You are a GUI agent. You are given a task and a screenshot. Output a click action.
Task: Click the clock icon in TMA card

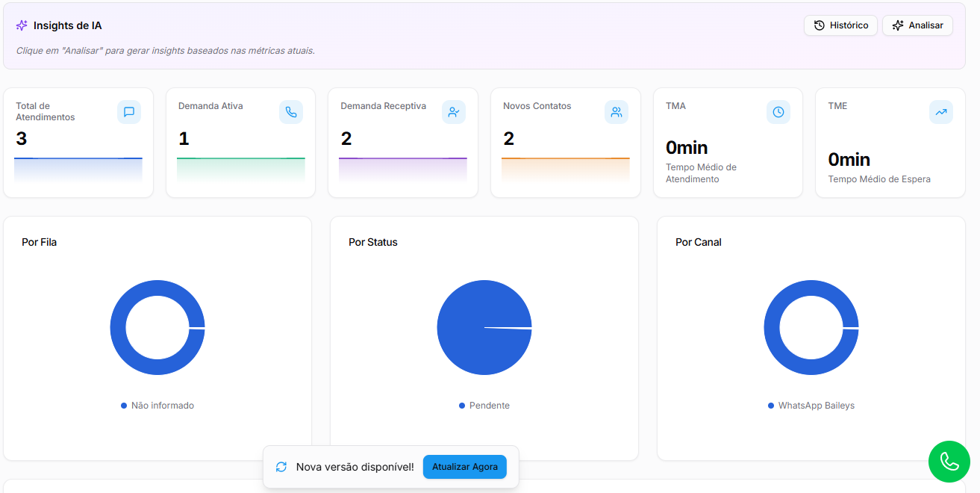click(778, 112)
